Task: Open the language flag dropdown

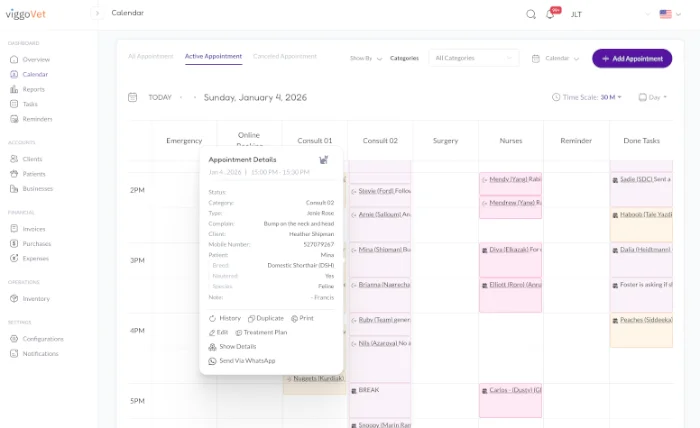Action: (x=670, y=14)
